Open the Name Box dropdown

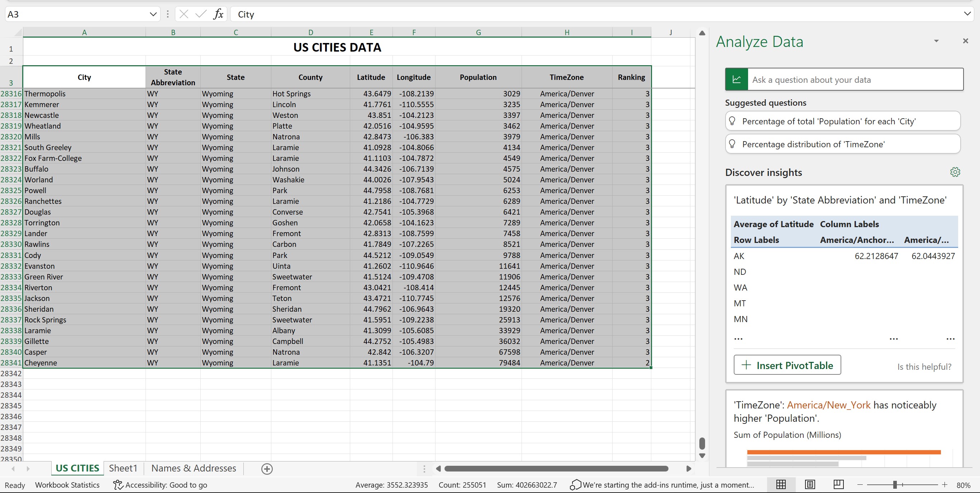(153, 14)
